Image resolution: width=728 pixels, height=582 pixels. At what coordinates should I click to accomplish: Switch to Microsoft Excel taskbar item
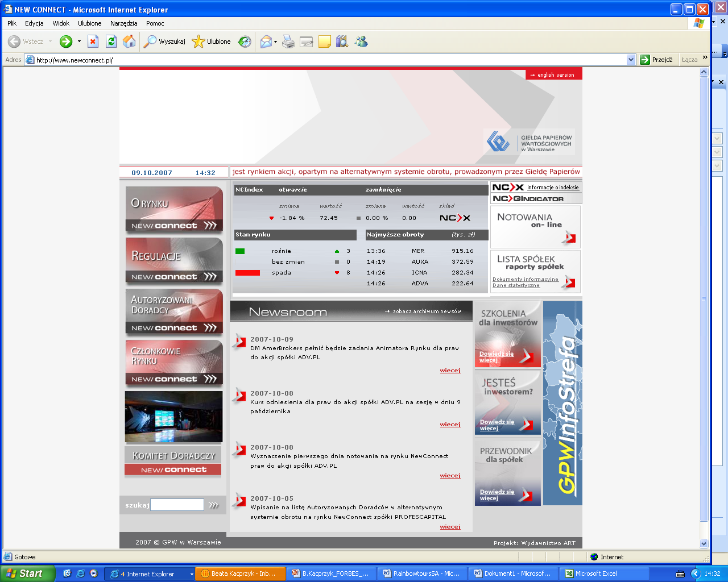pyautogui.click(x=605, y=573)
